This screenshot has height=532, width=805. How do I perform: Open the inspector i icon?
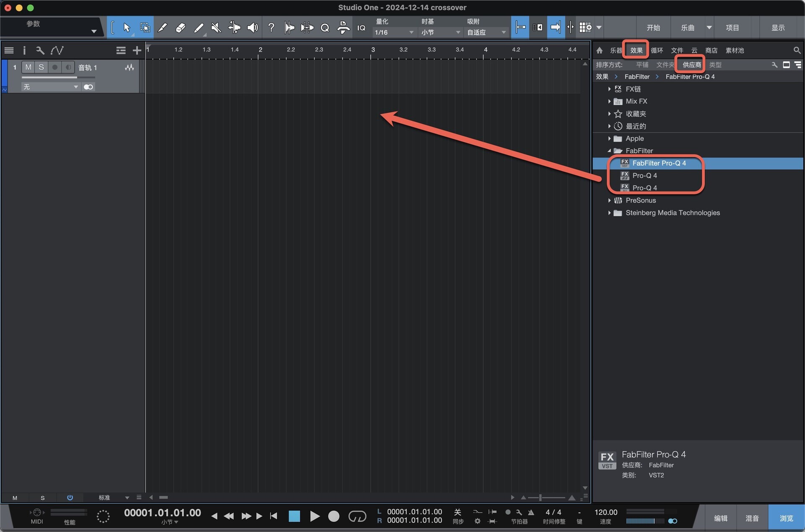click(24, 50)
